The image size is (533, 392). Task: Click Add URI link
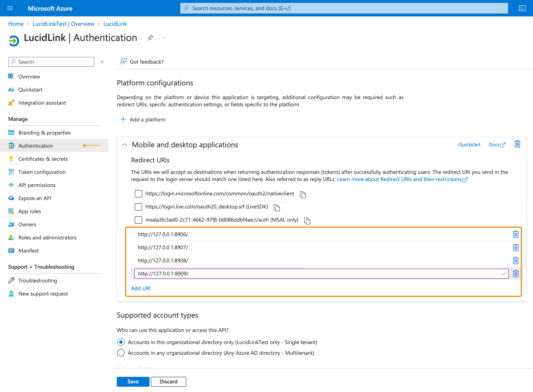point(141,288)
